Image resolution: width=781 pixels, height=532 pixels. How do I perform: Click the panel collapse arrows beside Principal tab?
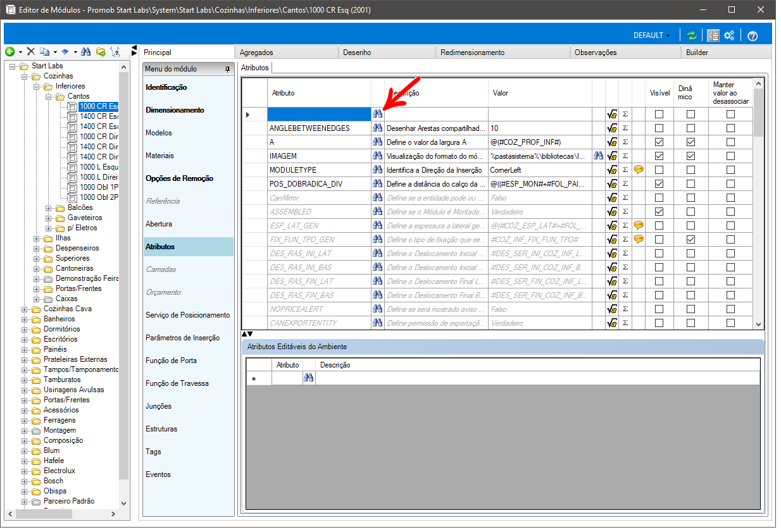tap(134, 52)
